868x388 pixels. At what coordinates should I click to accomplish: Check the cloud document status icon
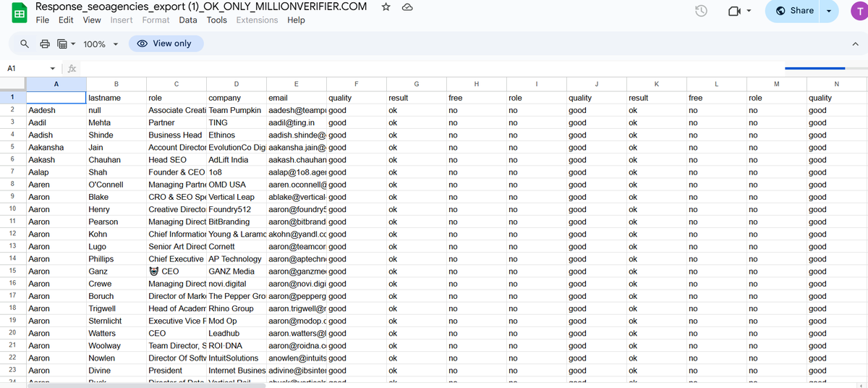click(x=407, y=7)
